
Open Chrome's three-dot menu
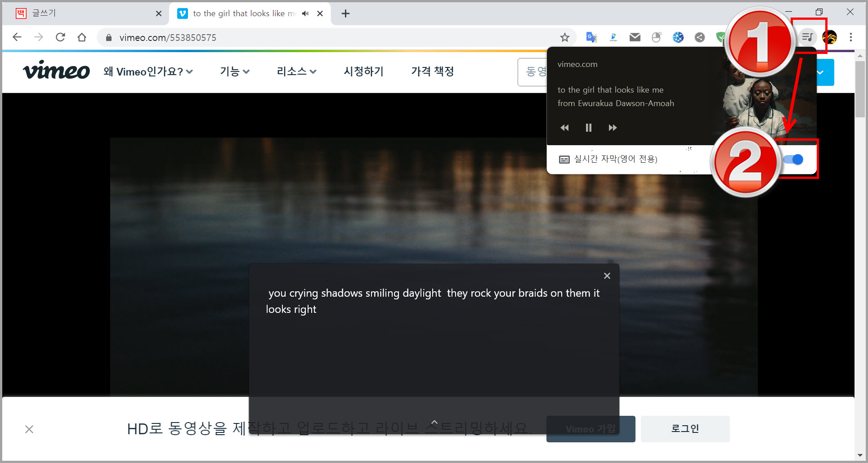point(851,37)
